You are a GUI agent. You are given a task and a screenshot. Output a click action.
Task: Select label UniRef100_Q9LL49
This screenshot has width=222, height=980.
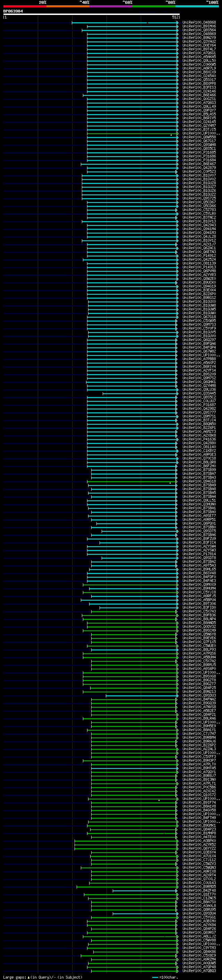tap(199, 106)
